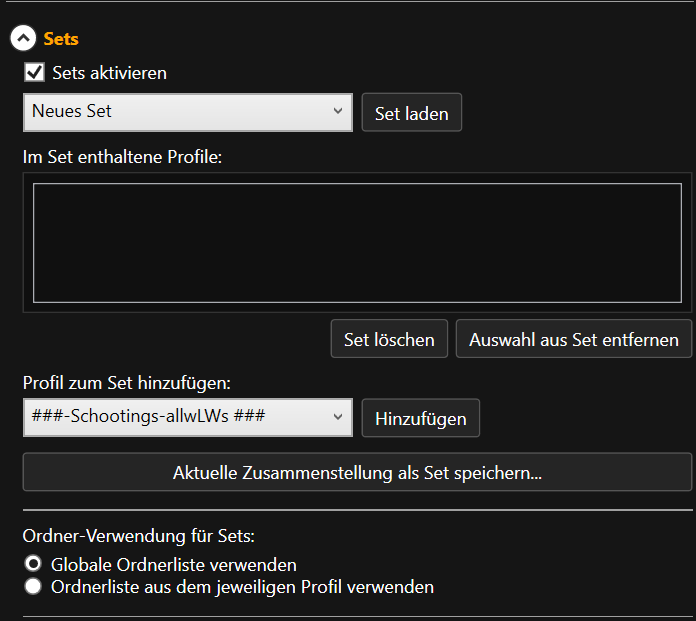Select the Globale Ordnerliste verwenden radio button
The image size is (696, 621).
[33, 564]
